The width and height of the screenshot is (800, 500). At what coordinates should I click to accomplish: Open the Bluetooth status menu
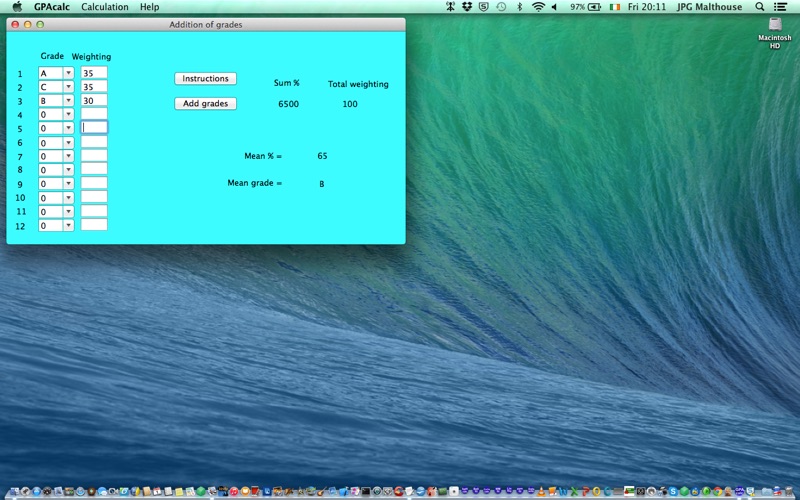coord(519,7)
